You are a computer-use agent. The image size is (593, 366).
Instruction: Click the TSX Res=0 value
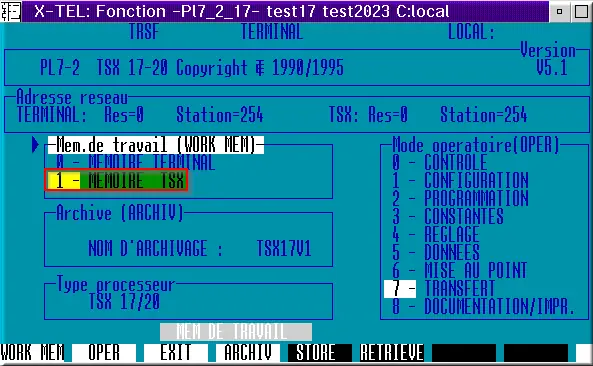388,115
